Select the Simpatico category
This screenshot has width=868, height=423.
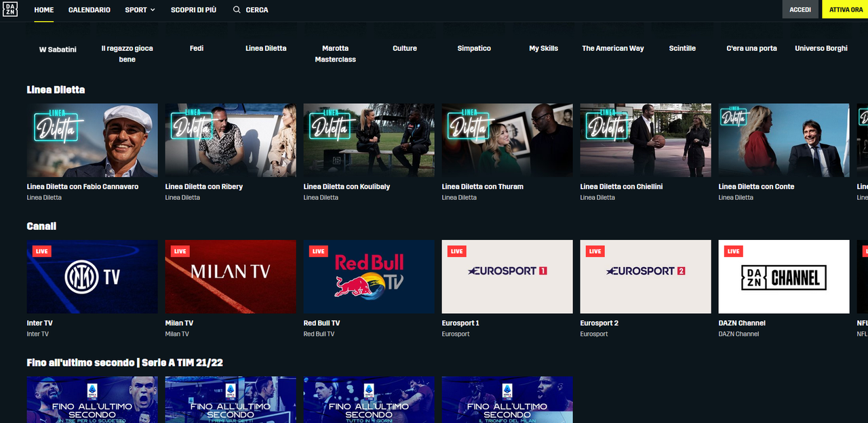tap(474, 48)
